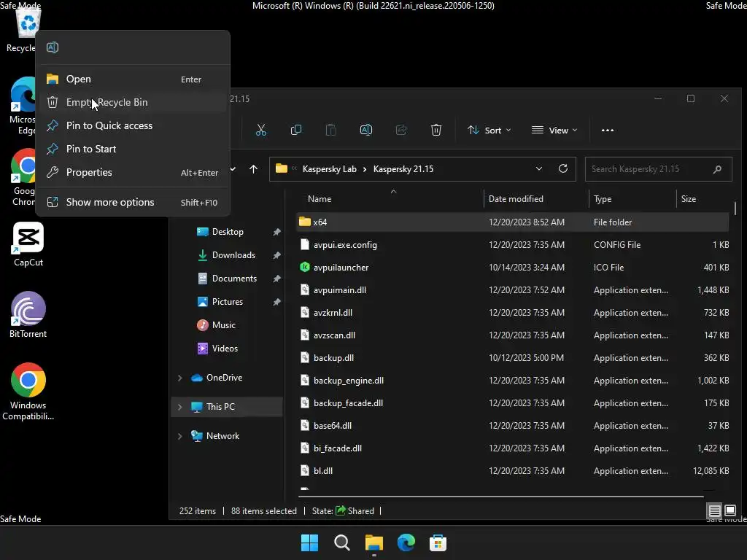Image resolution: width=747 pixels, height=560 pixels.
Task: Open Downloads in navigation pane
Action: click(228, 255)
